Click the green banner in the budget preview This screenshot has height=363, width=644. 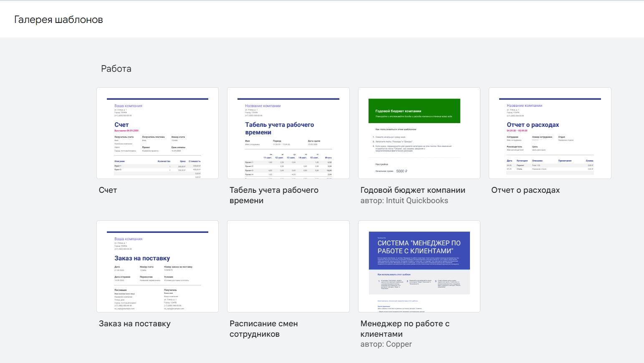pyautogui.click(x=414, y=111)
